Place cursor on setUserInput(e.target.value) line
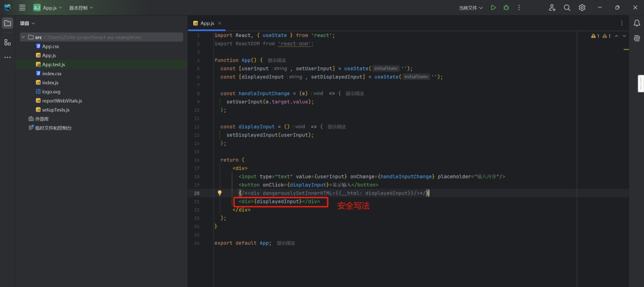This screenshot has width=644, height=287. [270, 102]
